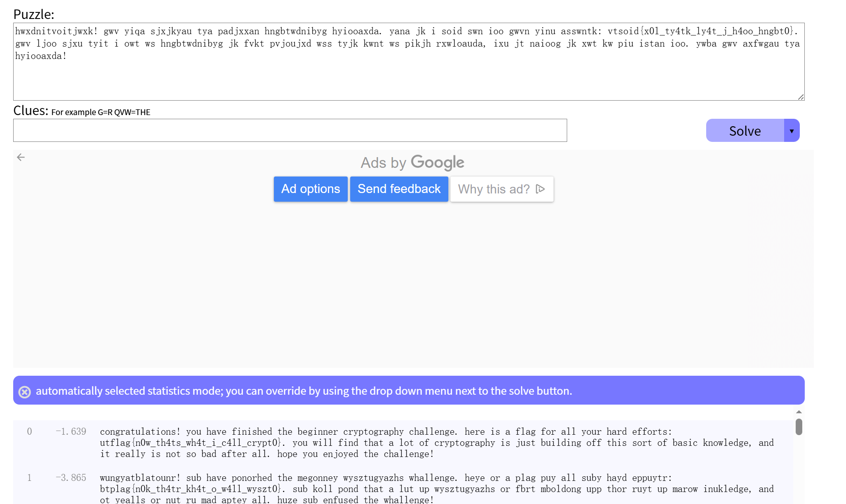Focus the Clues input field
Viewport: 846px width, 504px height.
pyautogui.click(x=290, y=130)
